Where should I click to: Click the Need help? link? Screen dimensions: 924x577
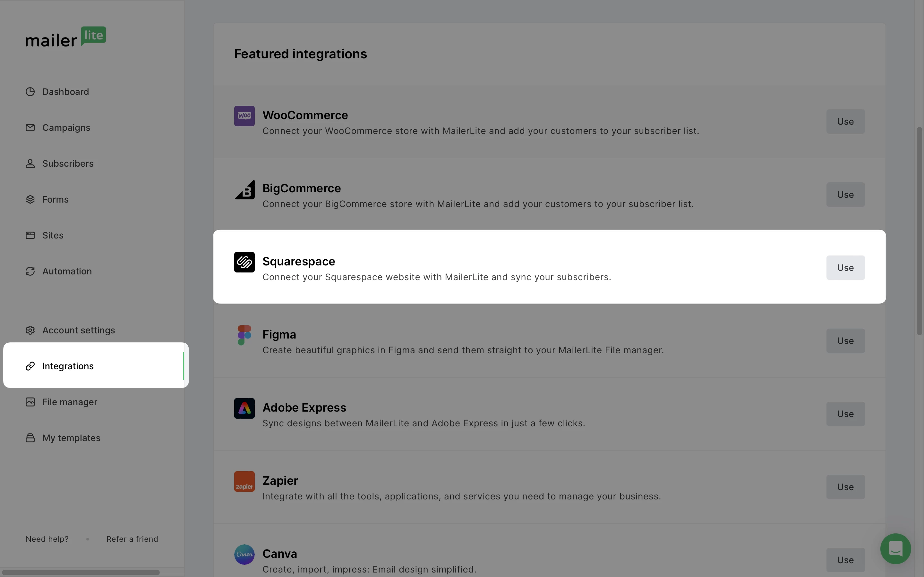(x=47, y=539)
